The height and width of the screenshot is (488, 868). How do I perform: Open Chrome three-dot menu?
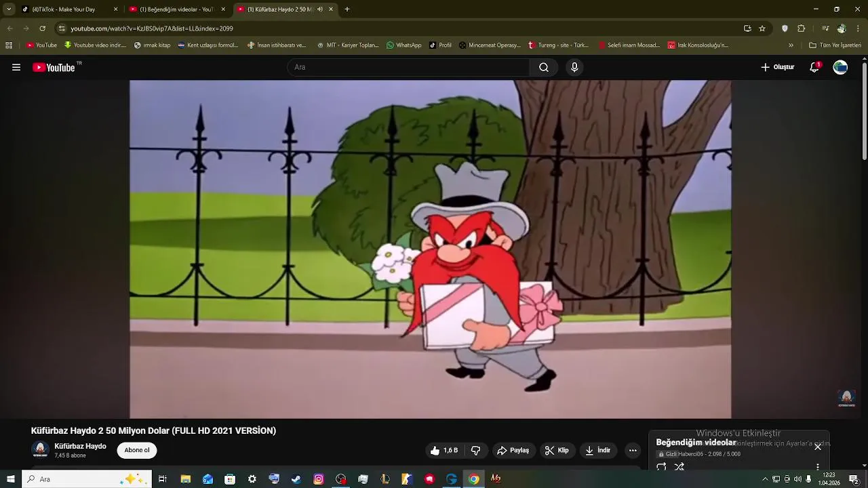(858, 28)
